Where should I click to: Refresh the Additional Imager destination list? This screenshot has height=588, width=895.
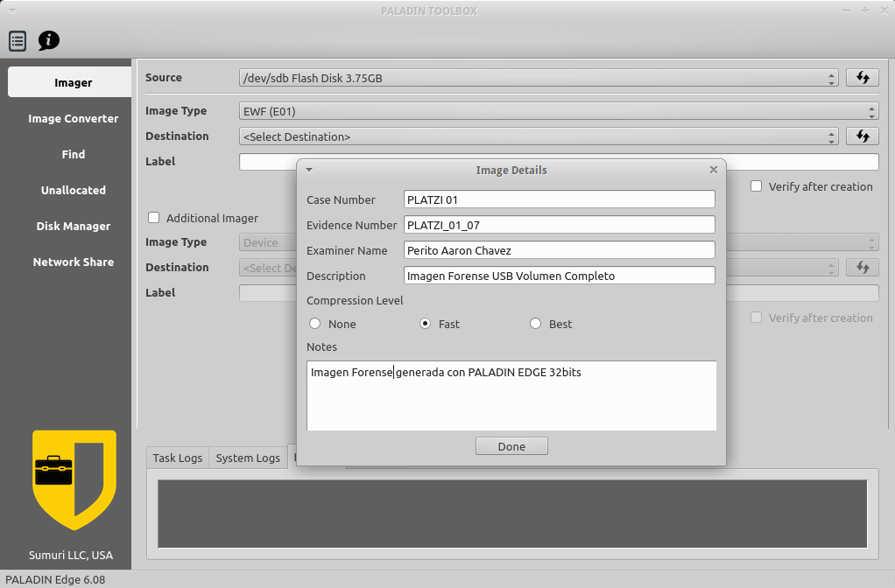click(x=863, y=268)
